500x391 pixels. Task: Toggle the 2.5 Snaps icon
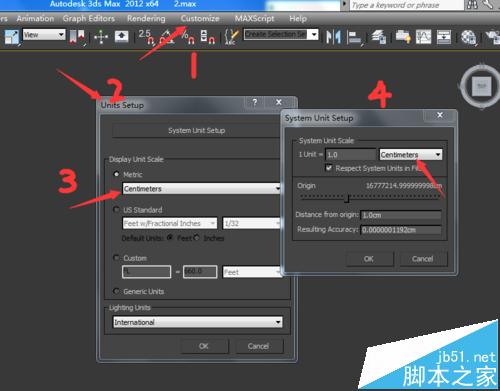pyautogui.click(x=146, y=37)
